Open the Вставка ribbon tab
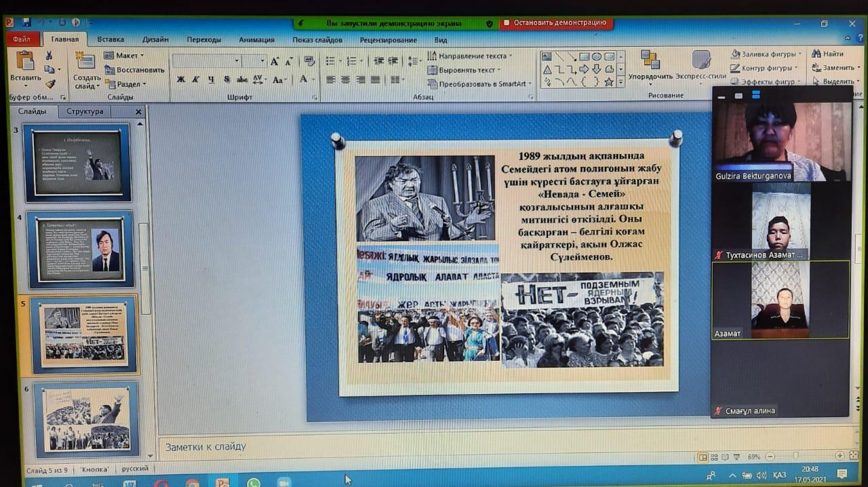Screen dimensions: 868x487 [x=111, y=39]
